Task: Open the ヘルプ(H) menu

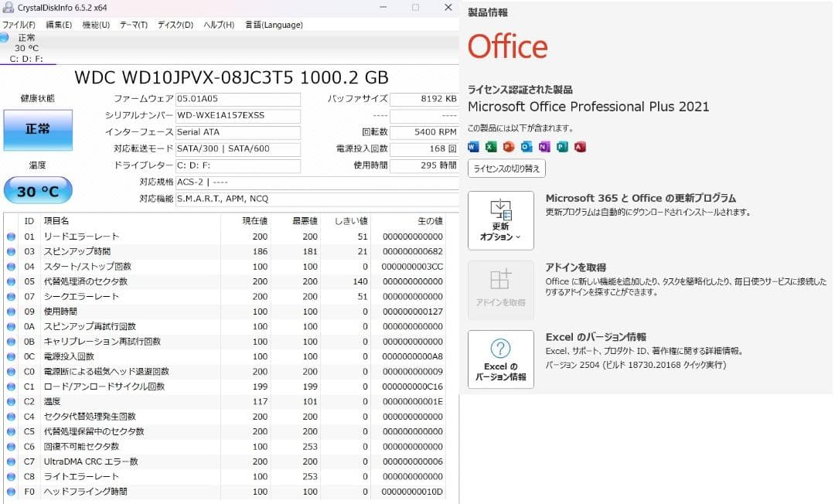Action: [219, 25]
